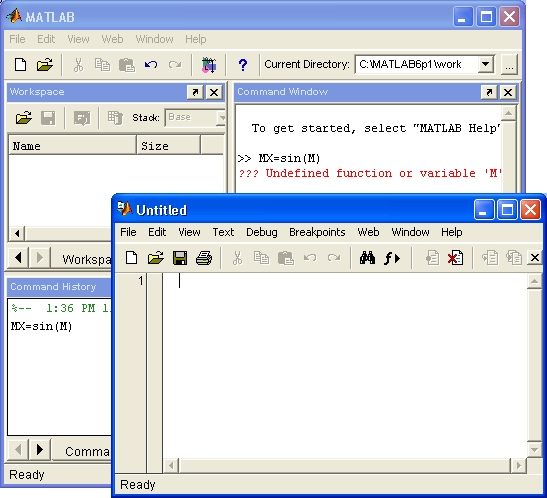The height and width of the screenshot is (498, 547).
Task: Open Window menu in MATLAB main window
Action: 154,39
